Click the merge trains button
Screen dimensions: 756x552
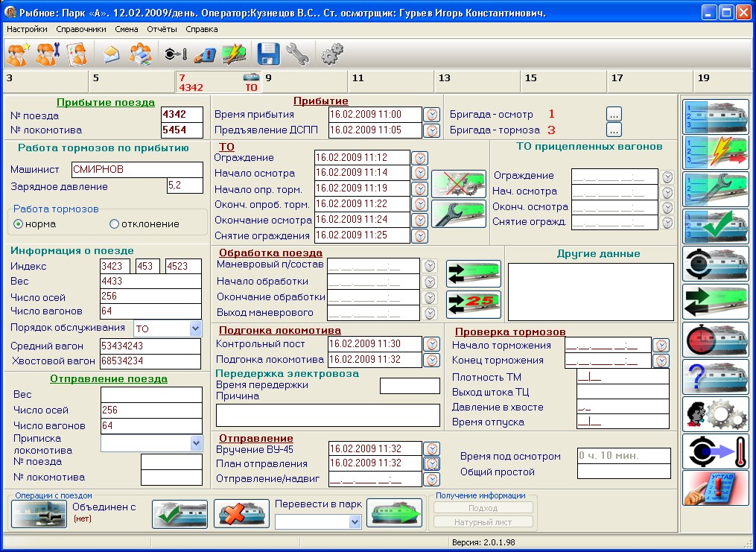coord(39,514)
